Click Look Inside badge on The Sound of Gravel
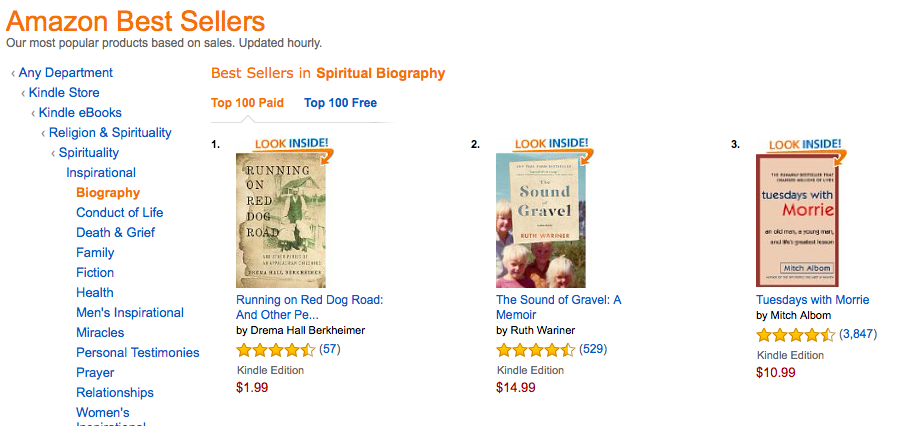The height and width of the screenshot is (426, 916). click(552, 144)
